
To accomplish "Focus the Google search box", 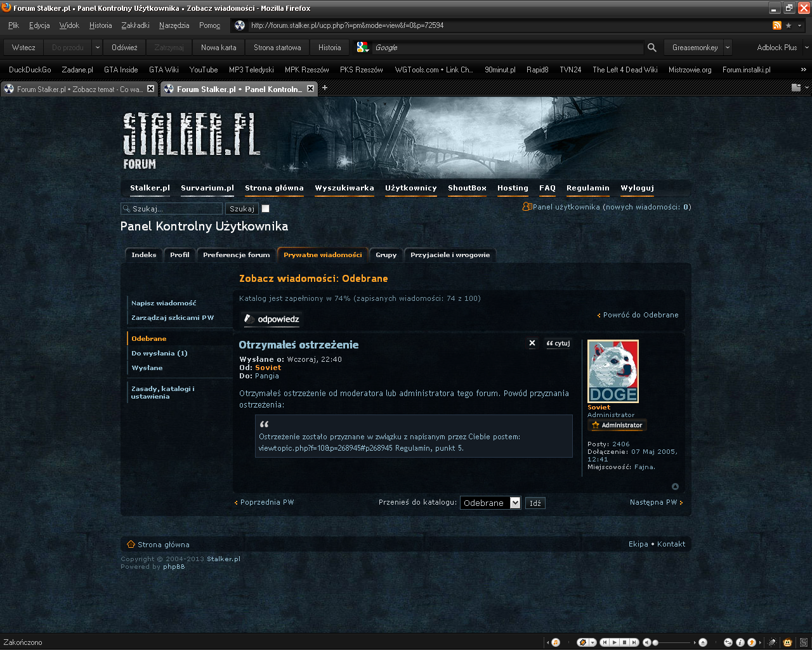I will pyautogui.click(x=507, y=48).
